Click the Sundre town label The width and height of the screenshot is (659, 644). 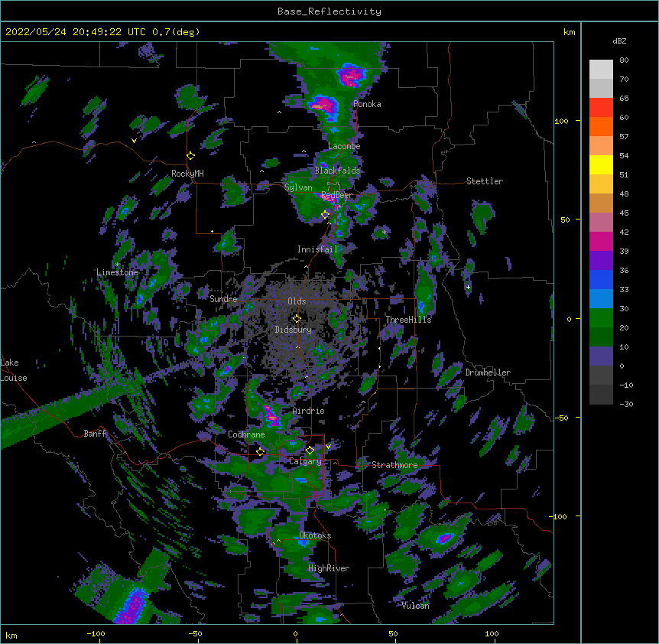click(x=223, y=299)
